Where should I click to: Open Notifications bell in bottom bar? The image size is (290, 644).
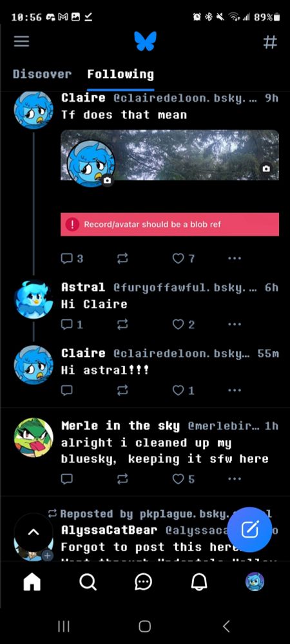(x=198, y=582)
